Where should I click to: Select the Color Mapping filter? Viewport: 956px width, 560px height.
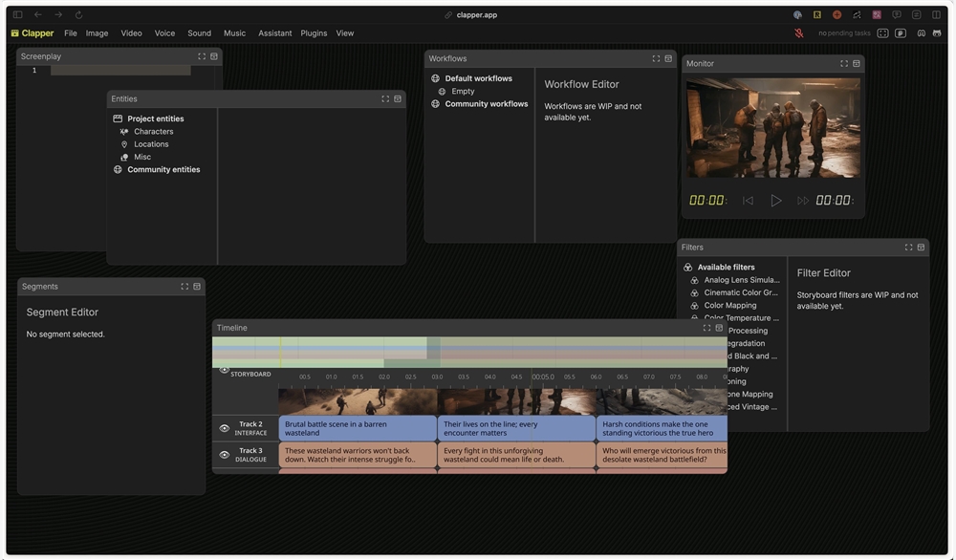coord(729,306)
